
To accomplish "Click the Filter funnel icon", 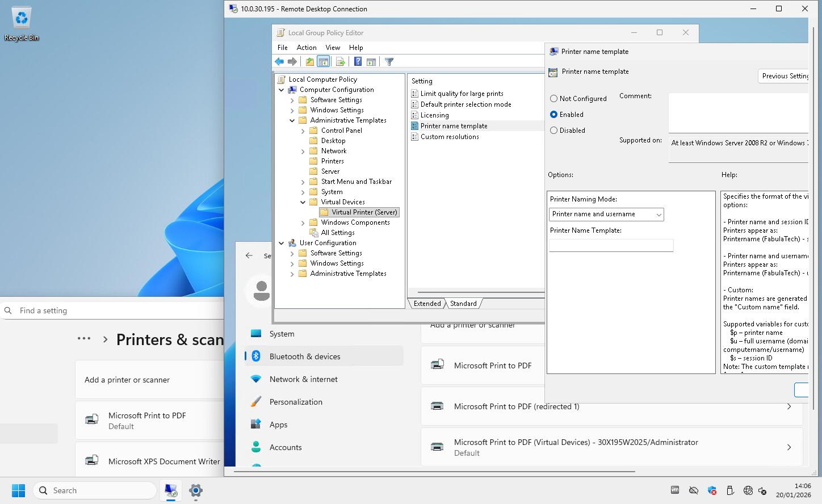I will pyautogui.click(x=389, y=62).
